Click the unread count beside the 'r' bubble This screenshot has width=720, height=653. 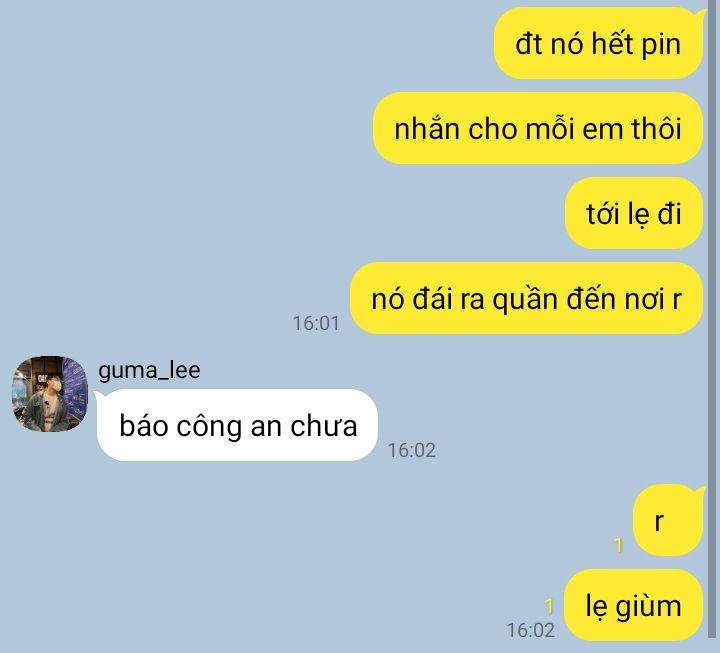tap(618, 546)
